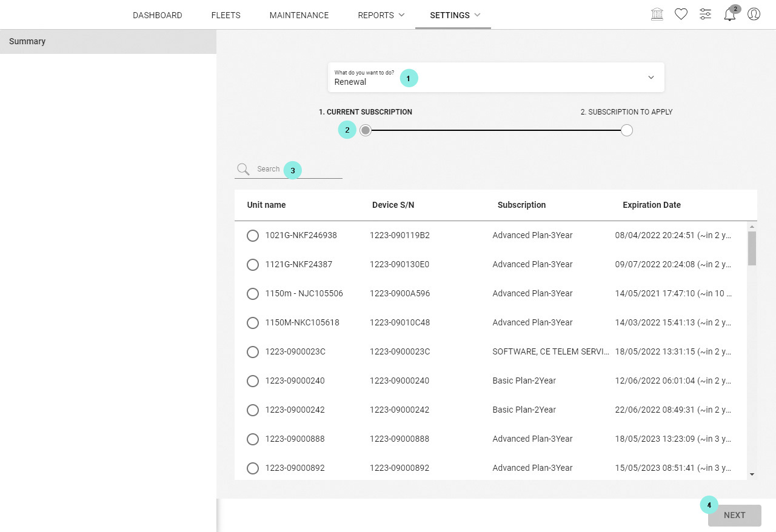Click Basic Plan-2Year for unit 1223-09000242
The height and width of the screenshot is (532, 776).
524,410
